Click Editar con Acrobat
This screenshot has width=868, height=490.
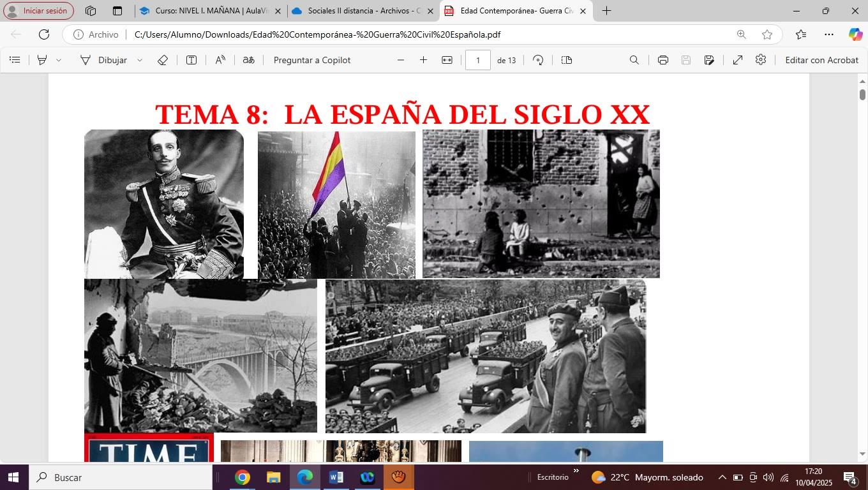click(821, 60)
